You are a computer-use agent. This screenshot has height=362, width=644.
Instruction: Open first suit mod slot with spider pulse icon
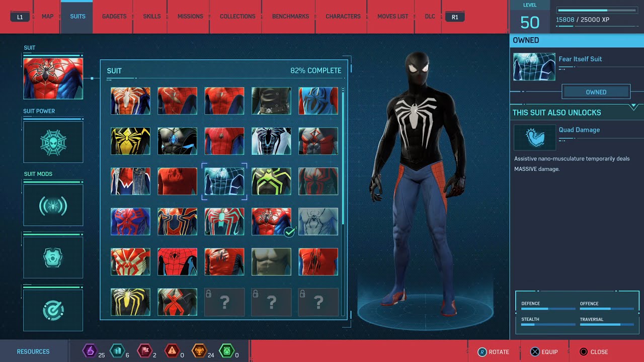[x=53, y=205]
